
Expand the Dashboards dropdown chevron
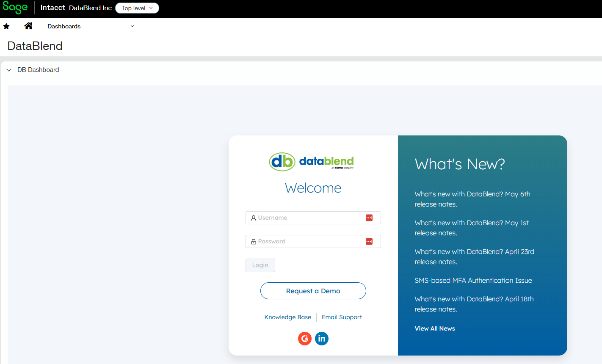[132, 26]
